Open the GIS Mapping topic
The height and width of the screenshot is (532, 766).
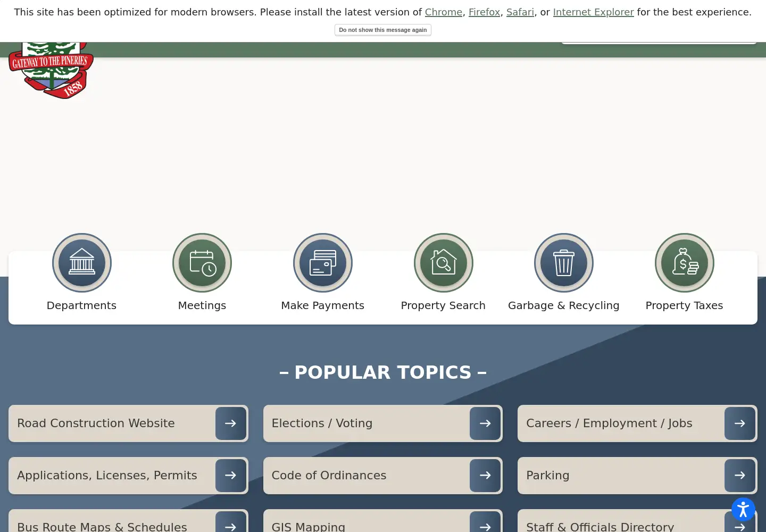tap(383, 521)
